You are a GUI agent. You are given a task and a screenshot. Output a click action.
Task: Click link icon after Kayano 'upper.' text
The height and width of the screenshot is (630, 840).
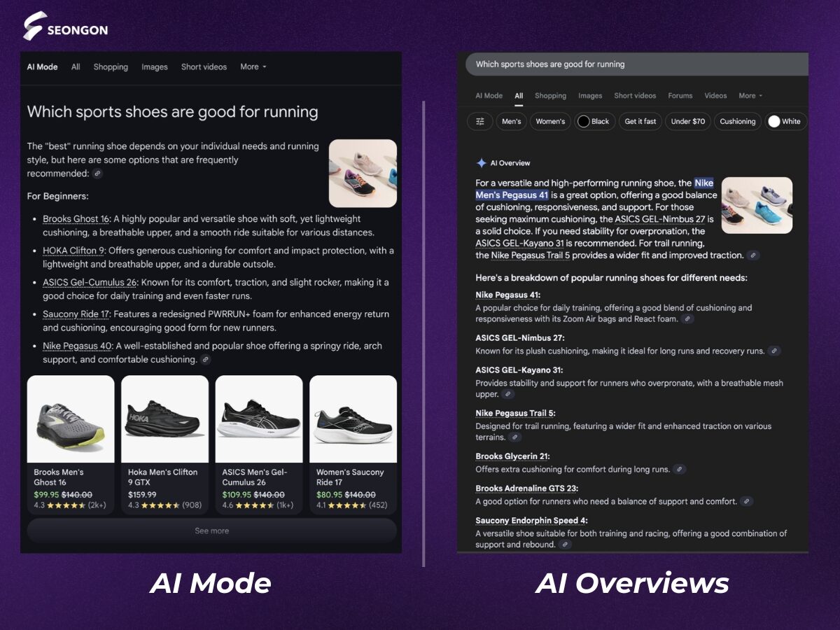[x=508, y=394]
